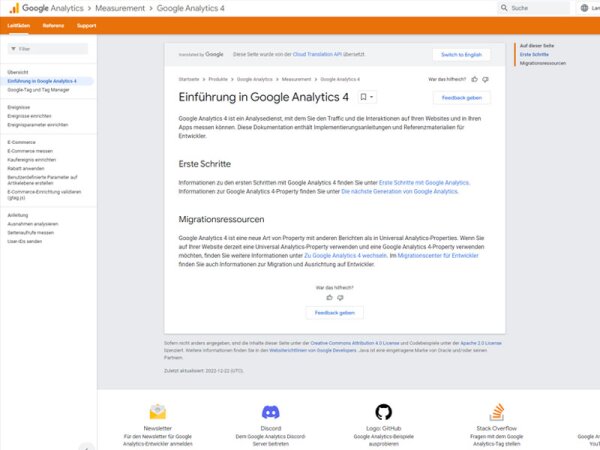The height and width of the screenshot is (450, 600).
Task: Click the Discord footer title
Action: click(271, 429)
